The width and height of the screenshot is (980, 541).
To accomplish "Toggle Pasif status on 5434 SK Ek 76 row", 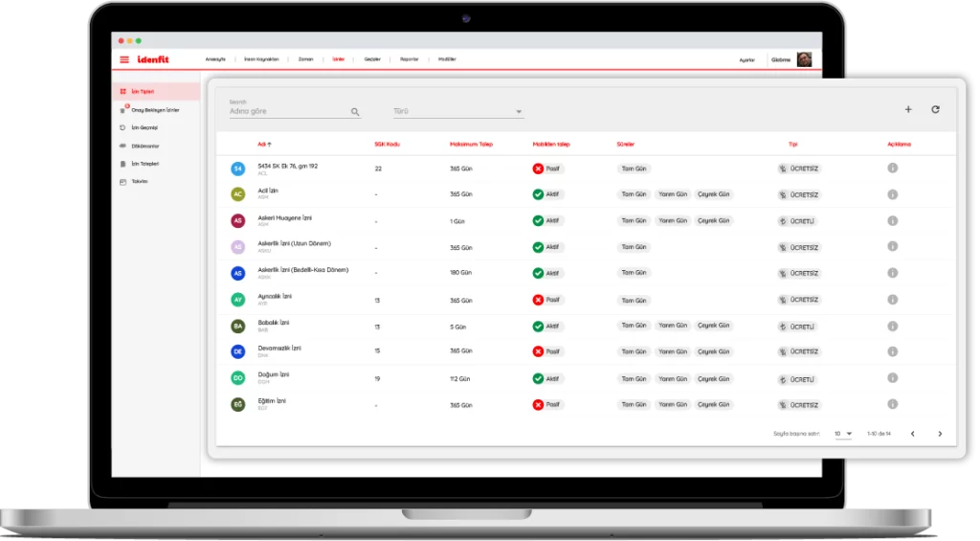I will 548,169.
